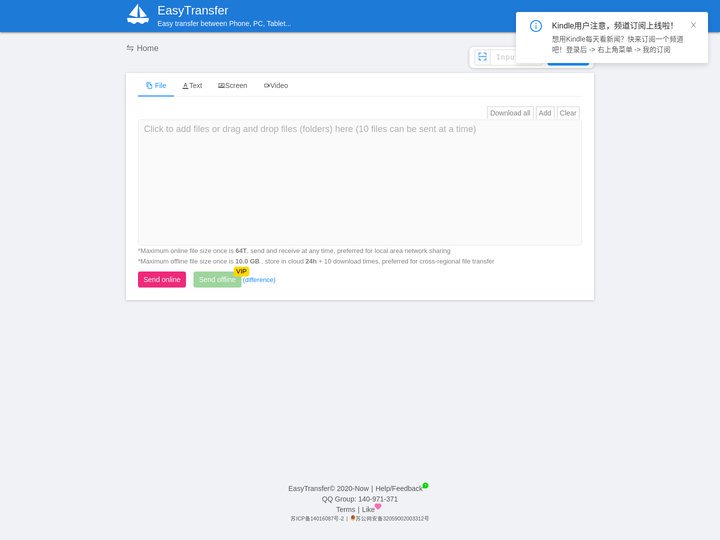Clear the file list
Viewport: 720px width, 540px height.
coord(568,113)
